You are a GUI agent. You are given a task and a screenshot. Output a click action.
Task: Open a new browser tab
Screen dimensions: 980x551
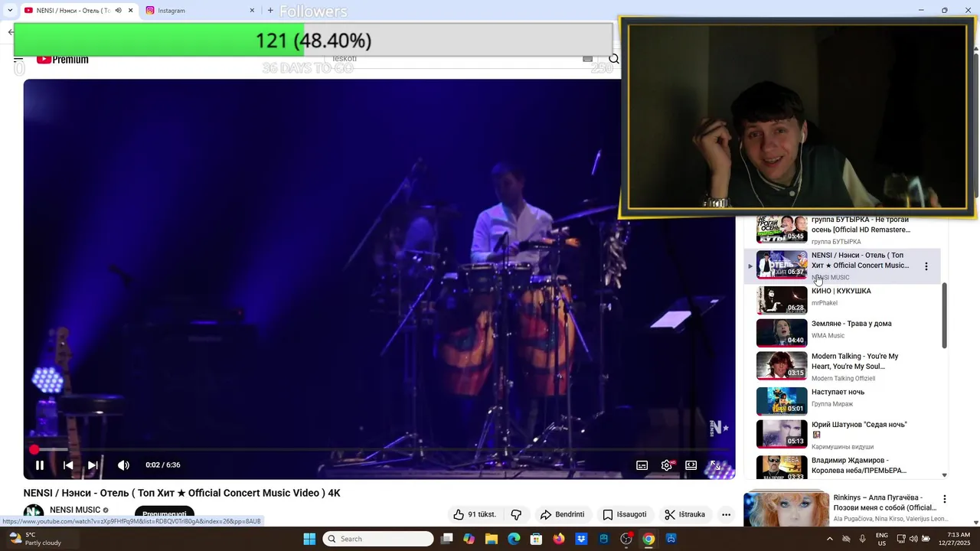point(270,11)
